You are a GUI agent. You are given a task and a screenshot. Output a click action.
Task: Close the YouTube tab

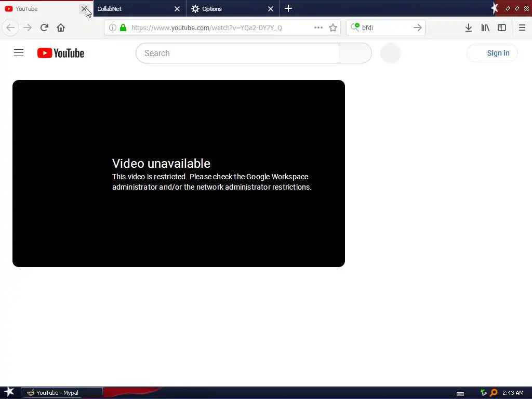(84, 8)
